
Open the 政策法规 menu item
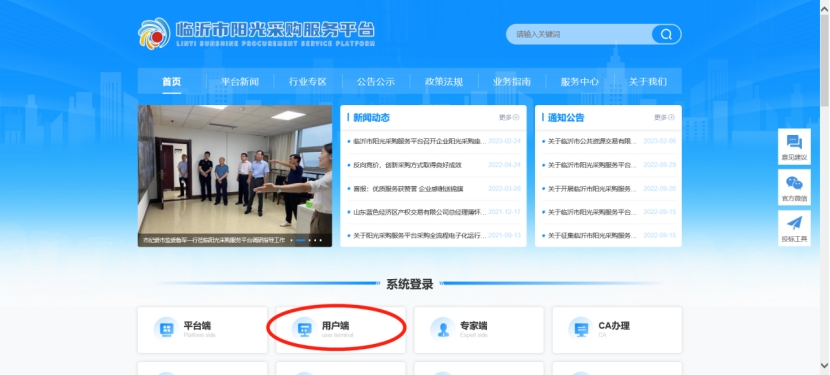click(x=444, y=82)
